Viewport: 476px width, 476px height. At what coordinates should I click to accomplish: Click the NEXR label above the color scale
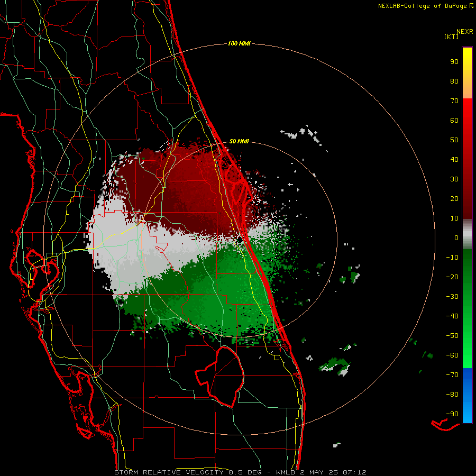464,31
